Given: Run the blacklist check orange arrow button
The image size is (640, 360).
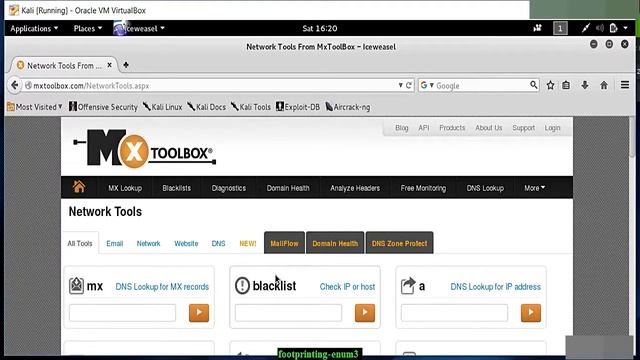Looking at the screenshot, I should click(x=365, y=313).
